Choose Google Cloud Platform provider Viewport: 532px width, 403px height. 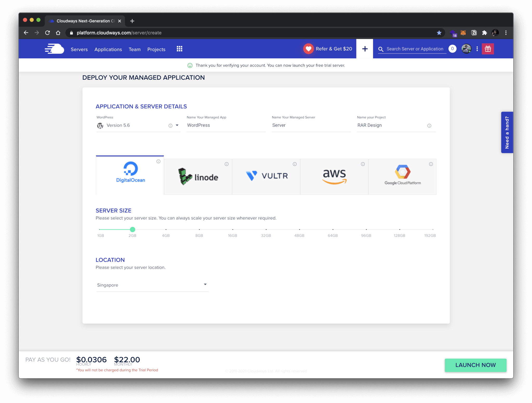402,176
